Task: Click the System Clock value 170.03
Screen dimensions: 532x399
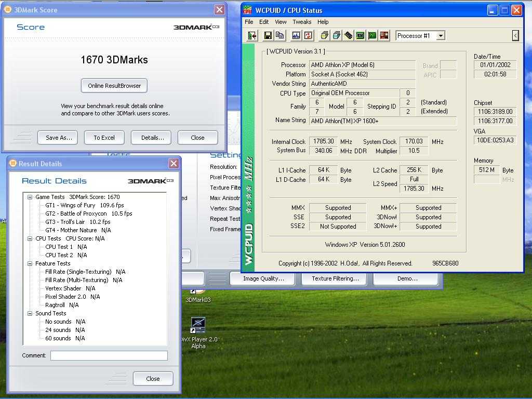Action: pos(414,141)
